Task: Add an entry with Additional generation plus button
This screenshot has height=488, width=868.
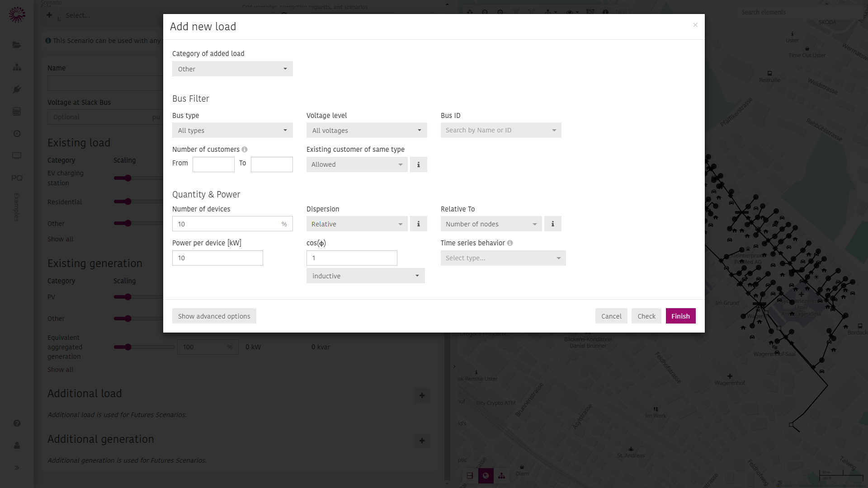Action: (422, 441)
